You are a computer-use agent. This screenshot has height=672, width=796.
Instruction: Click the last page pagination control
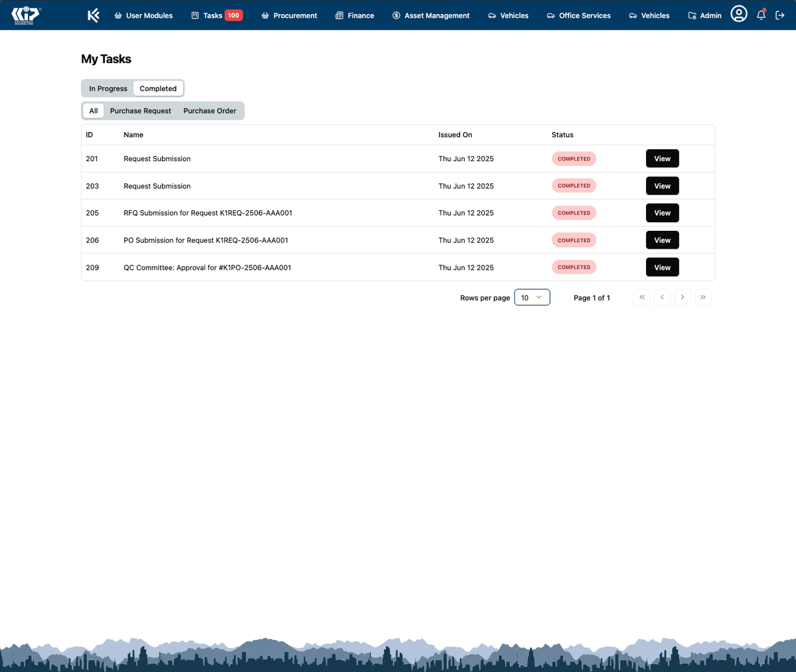pos(703,297)
